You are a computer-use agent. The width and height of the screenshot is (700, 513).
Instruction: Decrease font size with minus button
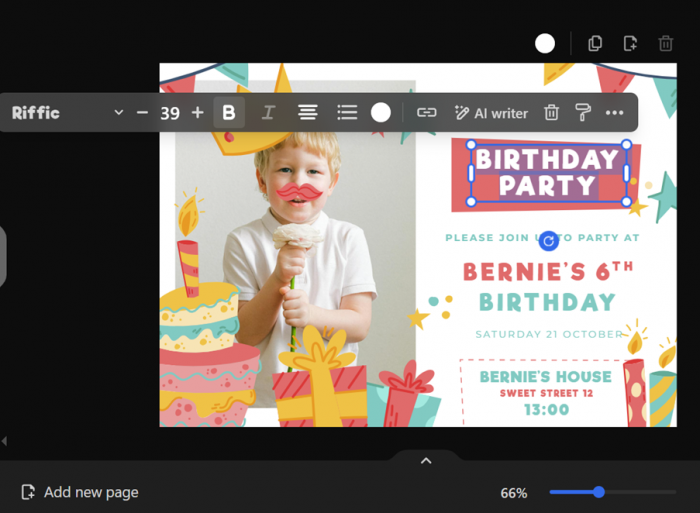click(142, 113)
